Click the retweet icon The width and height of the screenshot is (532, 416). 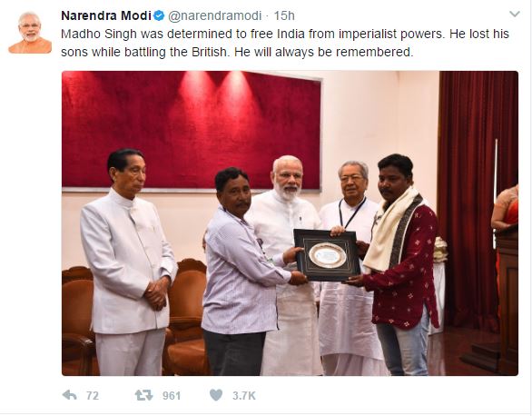pos(143,395)
